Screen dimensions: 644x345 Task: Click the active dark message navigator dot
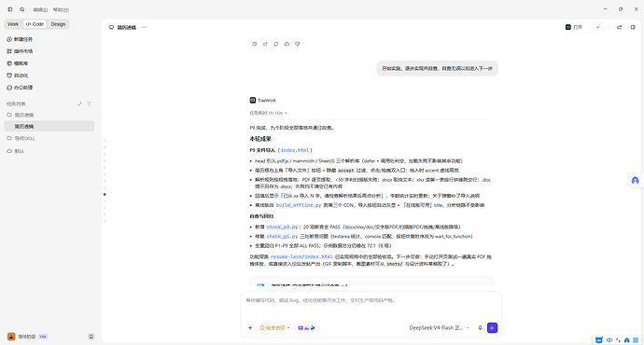[105, 195]
